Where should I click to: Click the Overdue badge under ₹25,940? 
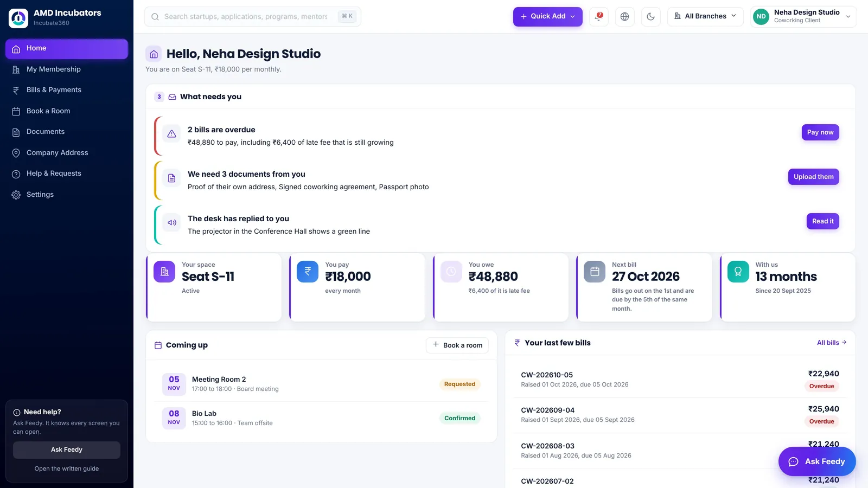(821, 422)
